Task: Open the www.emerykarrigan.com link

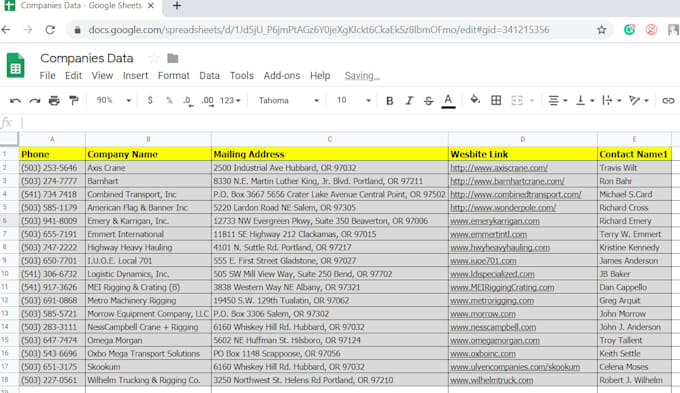Action: [x=495, y=221]
